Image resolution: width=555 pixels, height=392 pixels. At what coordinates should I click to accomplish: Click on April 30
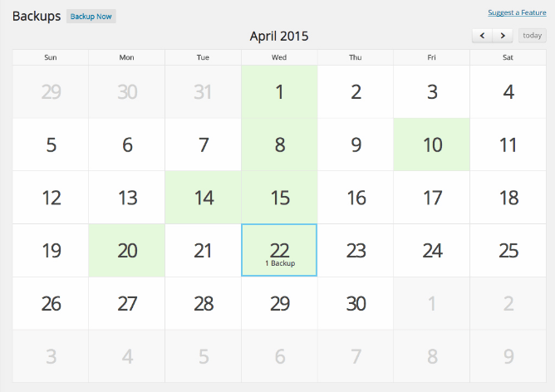[356, 303]
